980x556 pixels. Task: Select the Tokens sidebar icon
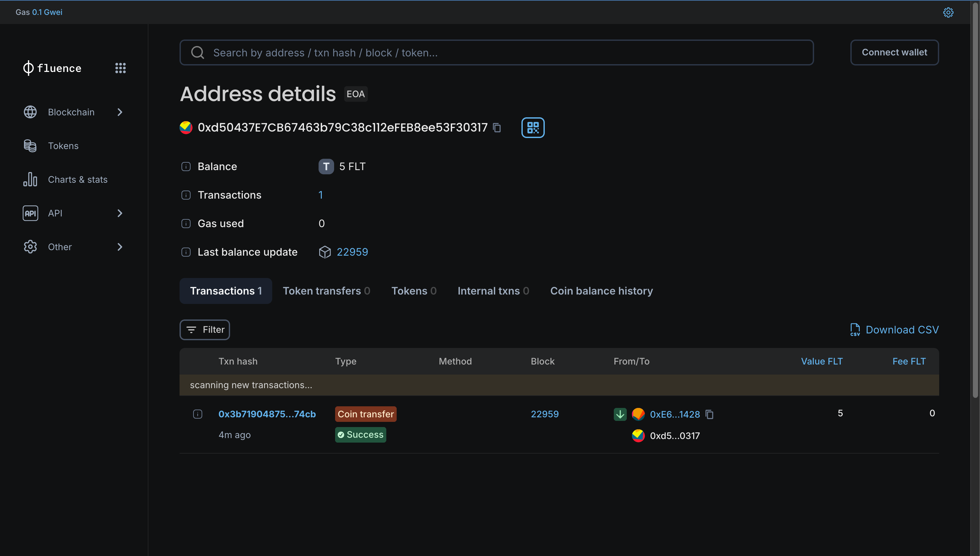pyautogui.click(x=30, y=145)
